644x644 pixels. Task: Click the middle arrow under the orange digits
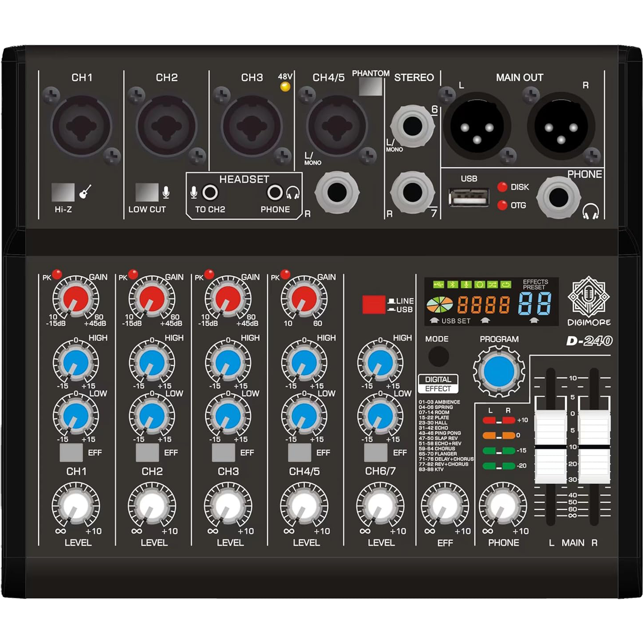(485, 319)
